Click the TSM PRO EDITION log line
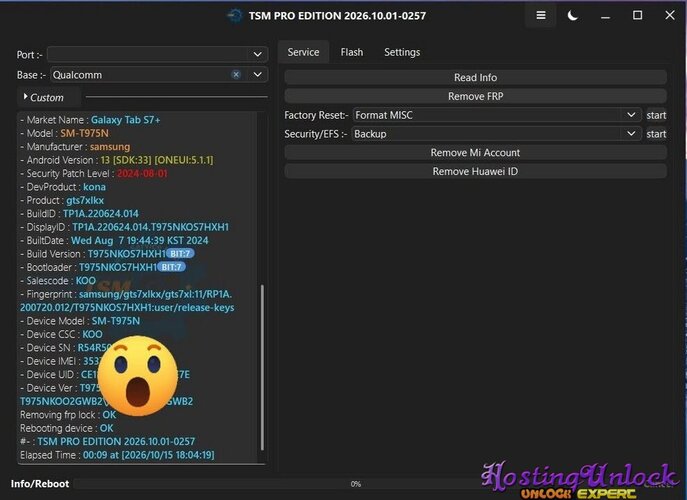Image resolution: width=687 pixels, height=500 pixels. click(108, 441)
